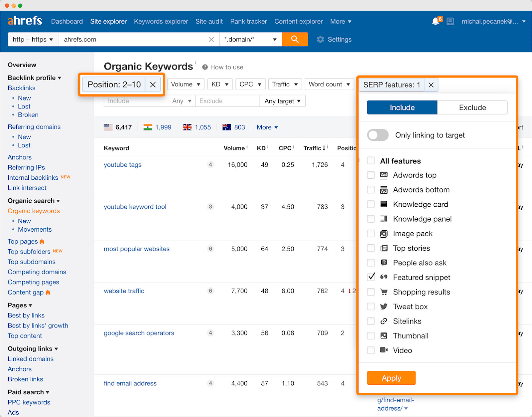Screen dimensions: 532x417
Task: Check the All features checkbox
Action: point(371,161)
